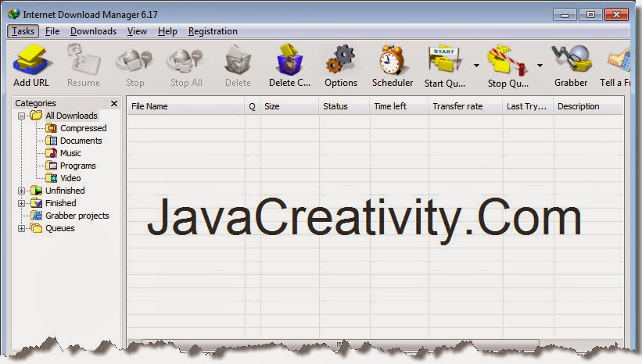The width and height of the screenshot is (642, 364).
Task: Select the Programs category folder icon
Action: (x=51, y=166)
